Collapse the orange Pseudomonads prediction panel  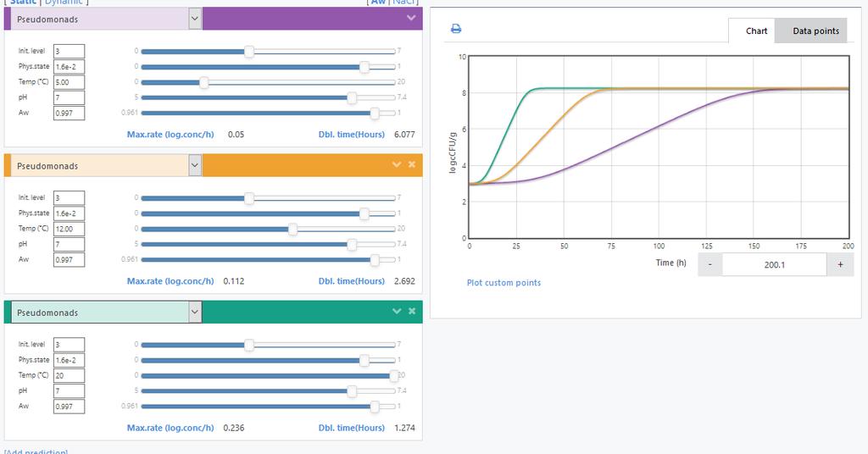click(397, 164)
